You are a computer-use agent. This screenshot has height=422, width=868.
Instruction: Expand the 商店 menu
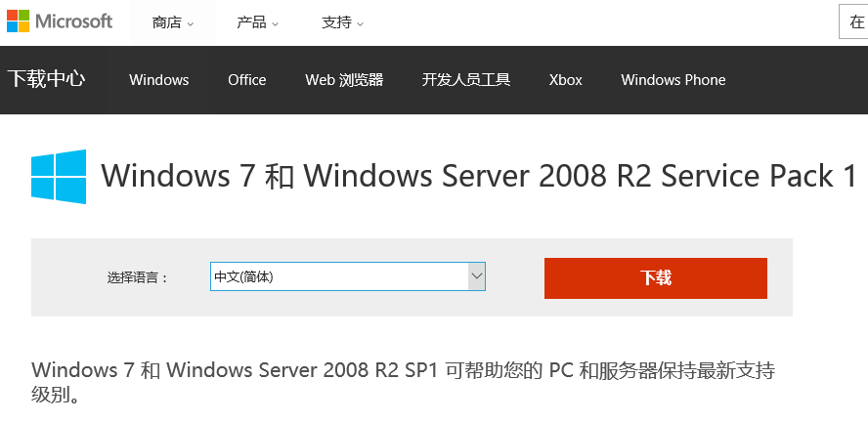tap(173, 22)
